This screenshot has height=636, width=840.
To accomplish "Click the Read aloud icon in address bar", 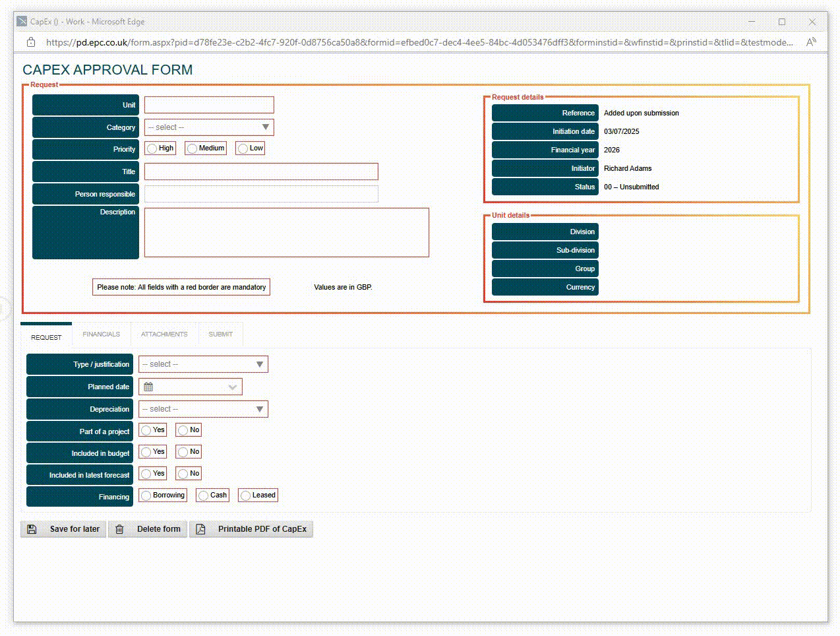I will coord(811,42).
